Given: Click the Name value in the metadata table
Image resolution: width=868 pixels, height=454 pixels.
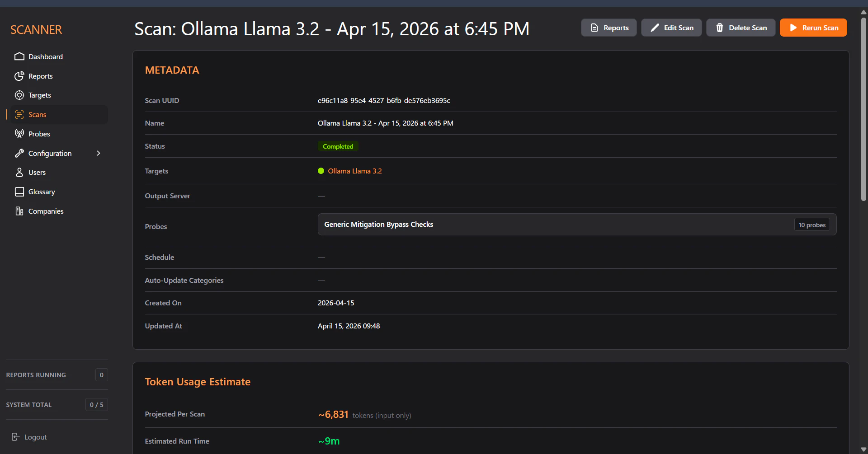Looking at the screenshot, I should click(385, 123).
